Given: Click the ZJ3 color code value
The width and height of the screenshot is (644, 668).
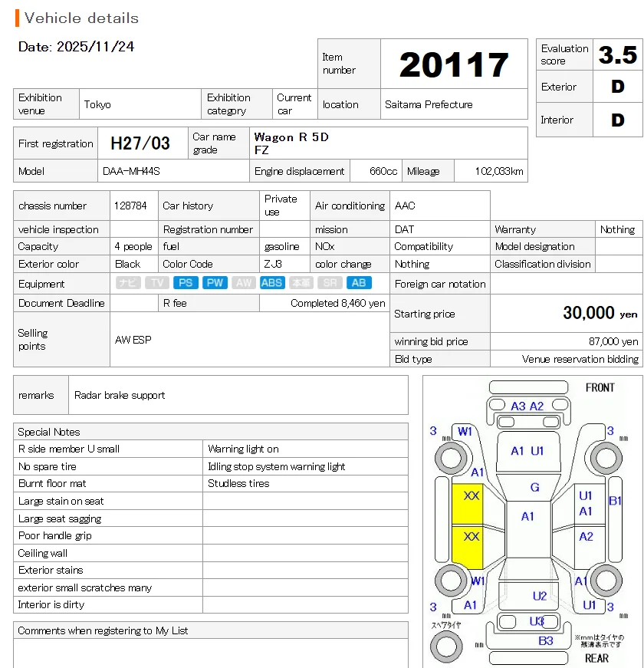Looking at the screenshot, I should (x=273, y=264).
